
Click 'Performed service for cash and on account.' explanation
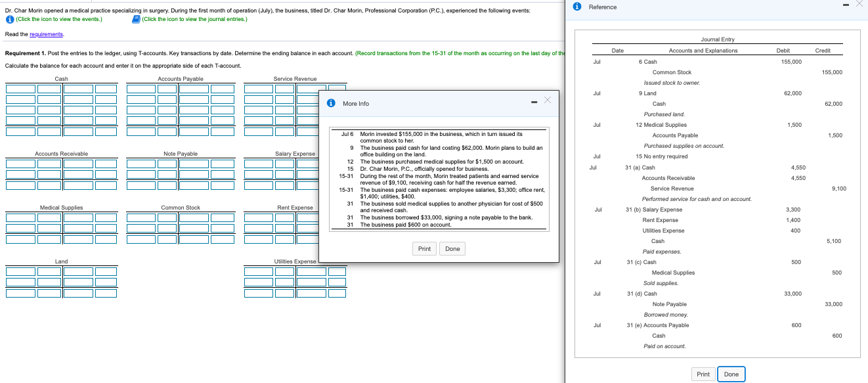pyautogui.click(x=697, y=199)
